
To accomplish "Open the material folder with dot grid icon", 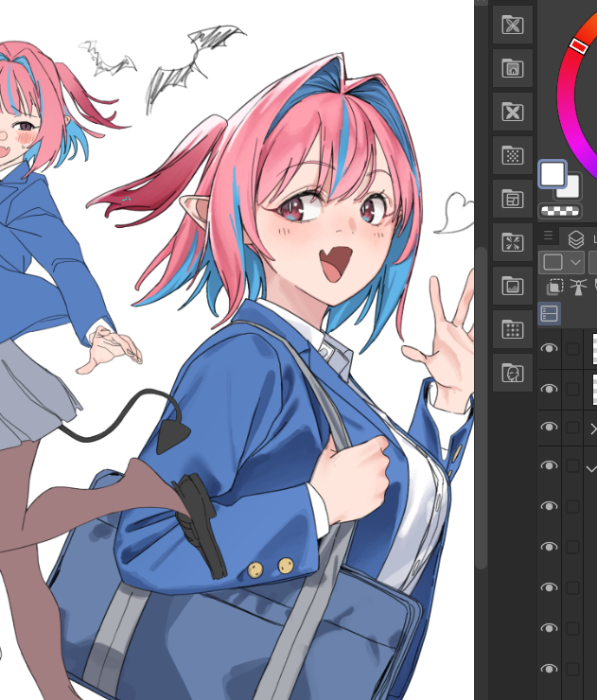I will [513, 329].
